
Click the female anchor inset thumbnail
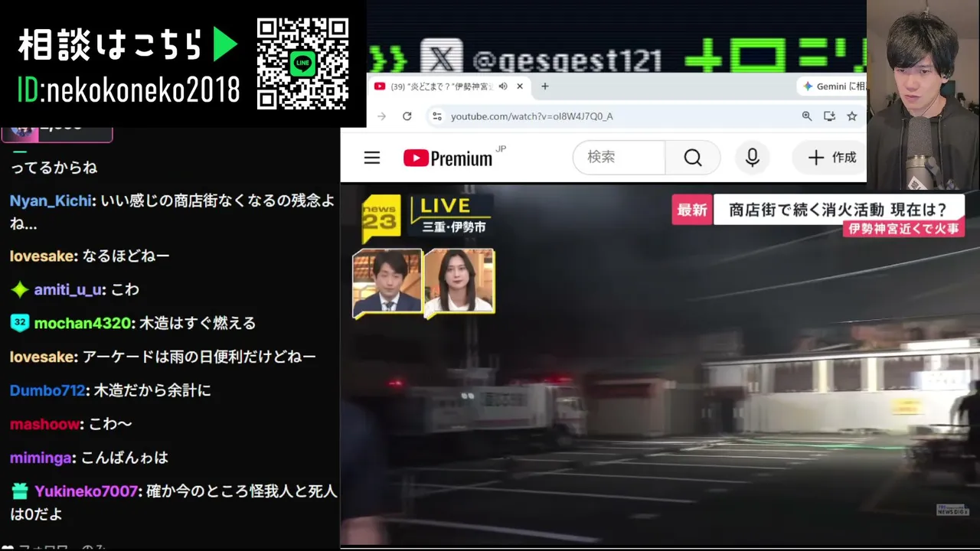[x=459, y=281]
